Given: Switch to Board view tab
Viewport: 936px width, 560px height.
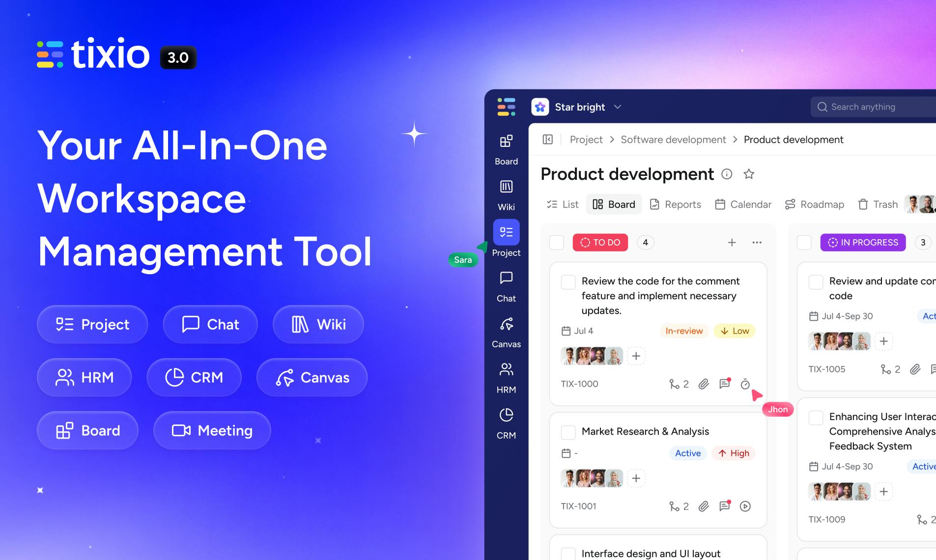Looking at the screenshot, I should coord(614,204).
